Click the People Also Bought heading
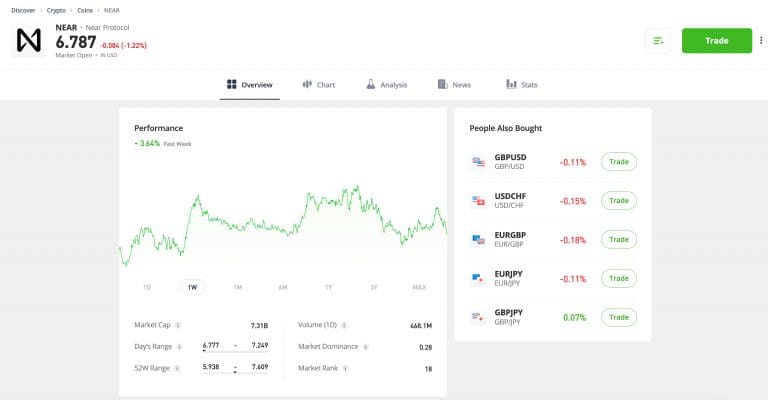 505,128
